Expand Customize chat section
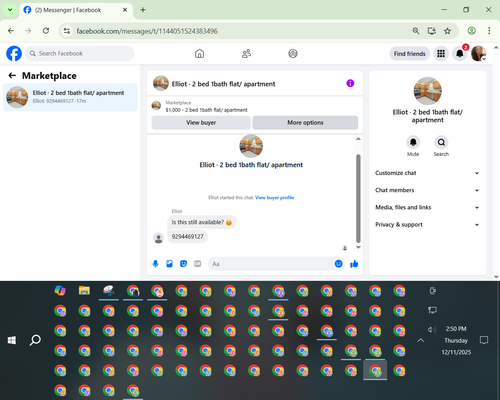The width and height of the screenshot is (500, 400). (x=427, y=173)
